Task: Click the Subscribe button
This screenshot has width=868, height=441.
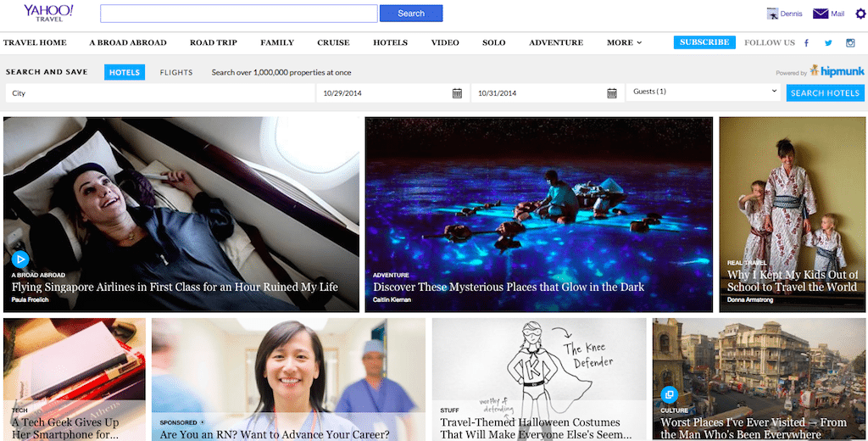Action: (704, 42)
